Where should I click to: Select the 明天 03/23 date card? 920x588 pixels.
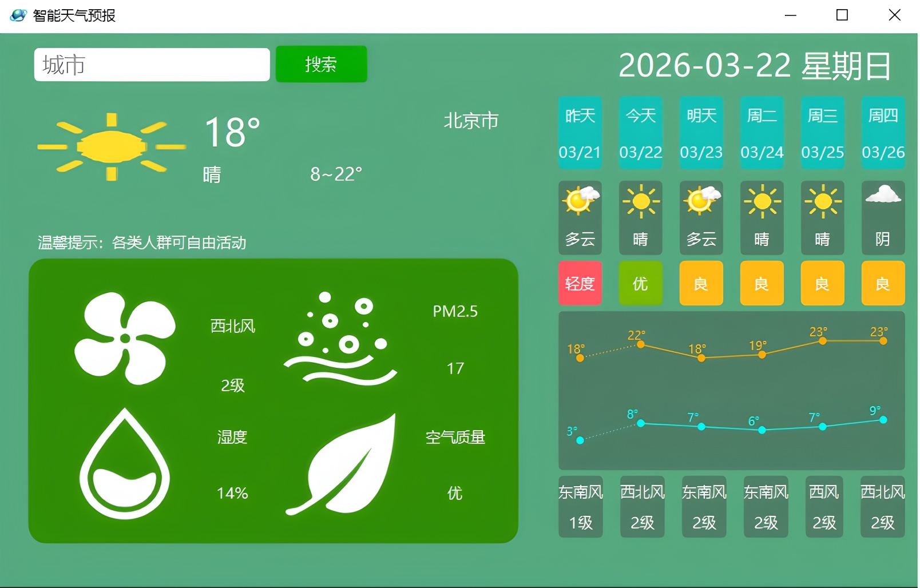point(701,133)
